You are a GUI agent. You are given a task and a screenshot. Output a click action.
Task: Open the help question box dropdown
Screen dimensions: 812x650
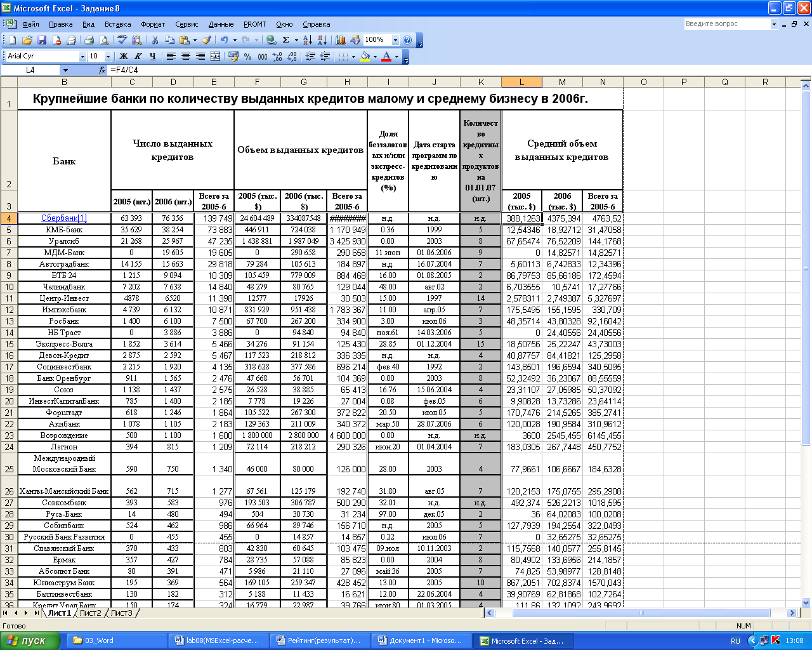[774, 24]
